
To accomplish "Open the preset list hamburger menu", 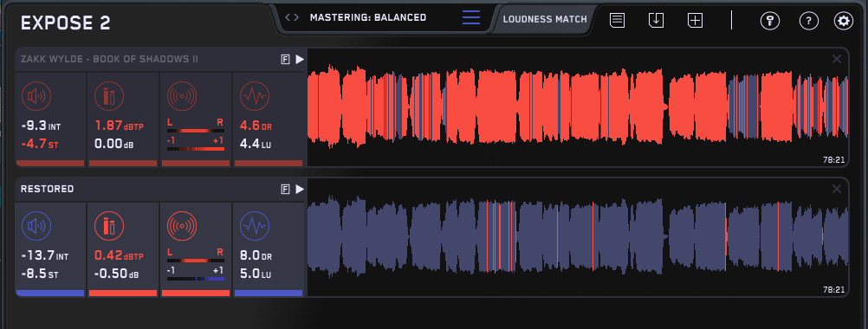I will pos(471,17).
